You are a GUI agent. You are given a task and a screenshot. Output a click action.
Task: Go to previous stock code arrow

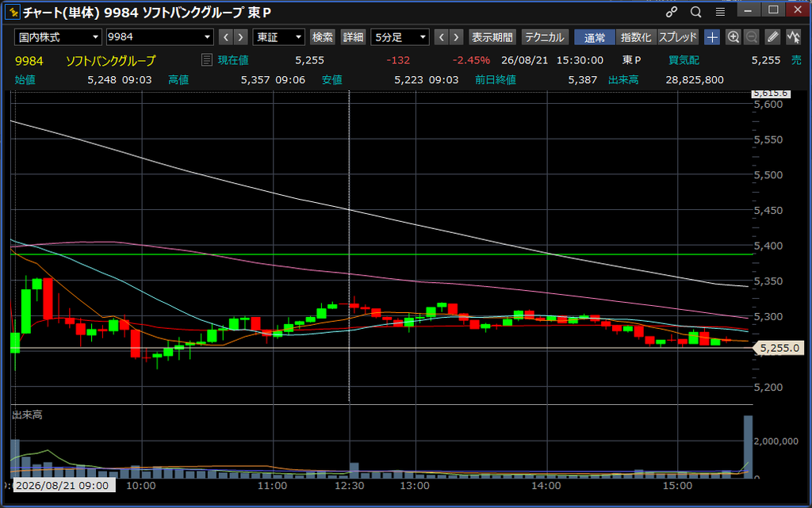coord(226,37)
